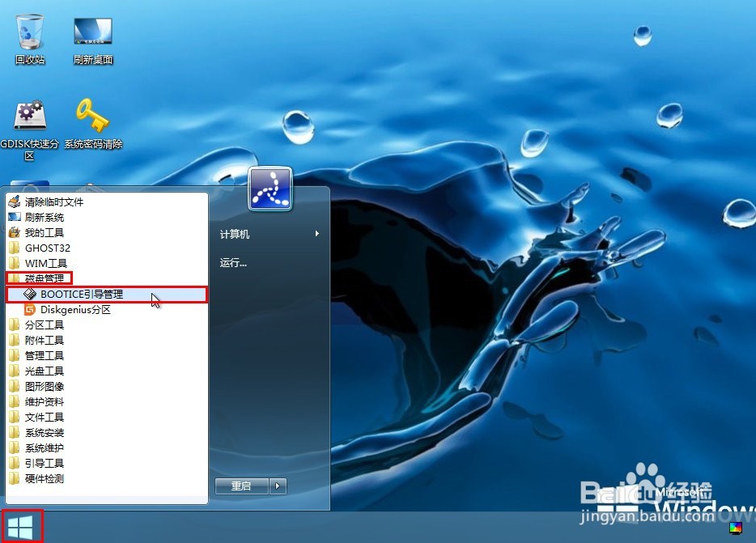Click the WIM工具 folder icon
Viewport: 756px width, 543px height.
coord(15,263)
